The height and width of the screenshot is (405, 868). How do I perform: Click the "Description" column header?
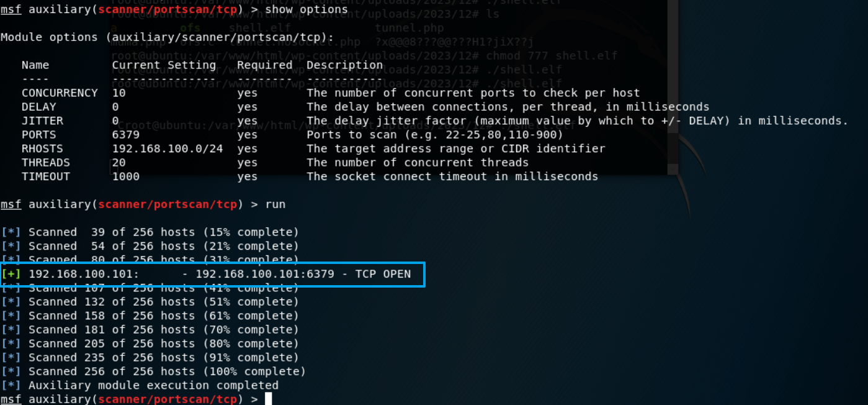click(x=345, y=65)
